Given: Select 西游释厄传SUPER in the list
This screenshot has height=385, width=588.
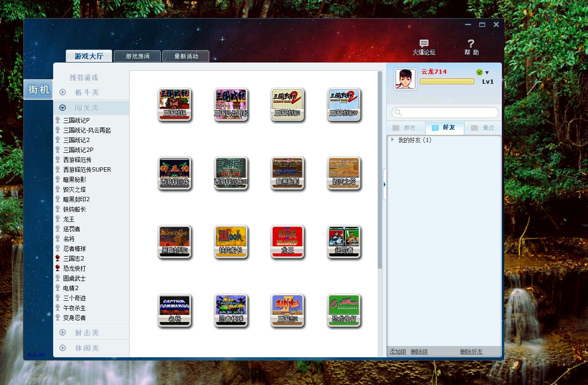Looking at the screenshot, I should click(87, 170).
